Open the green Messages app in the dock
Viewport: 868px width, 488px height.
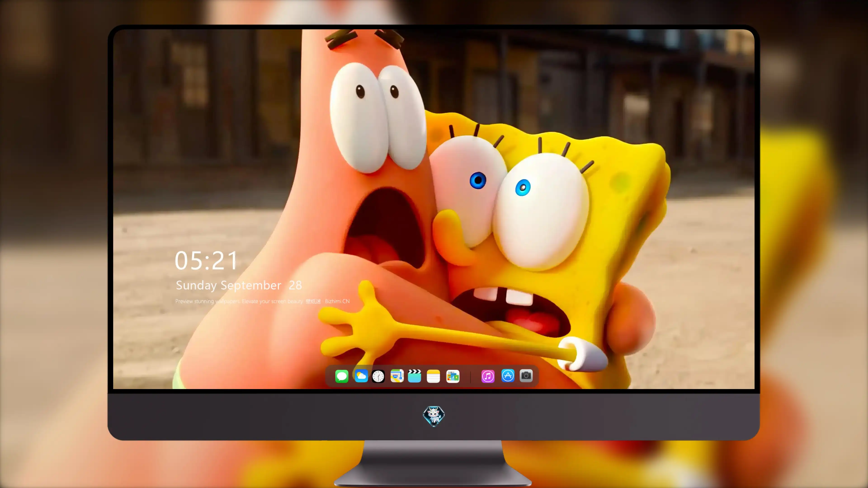coord(342,376)
